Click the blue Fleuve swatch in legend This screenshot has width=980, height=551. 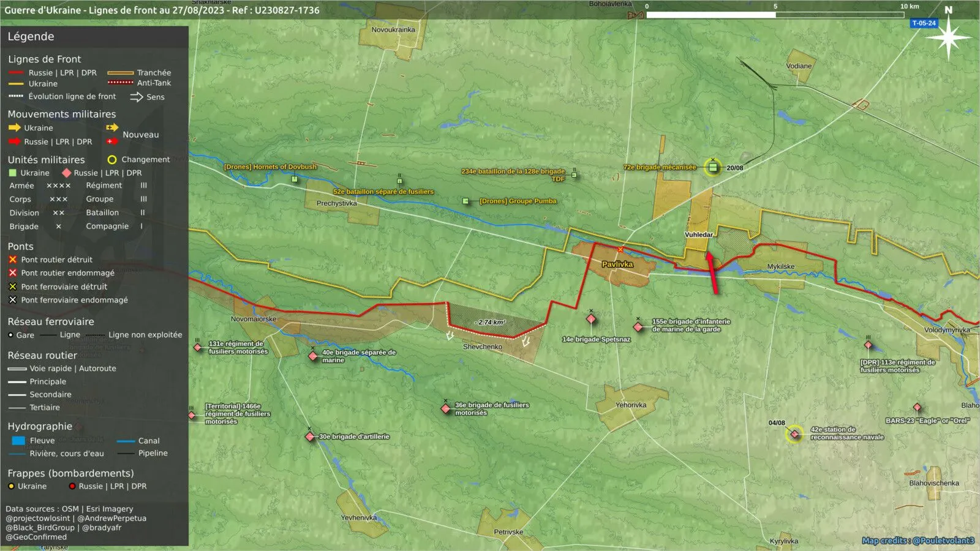tap(18, 441)
